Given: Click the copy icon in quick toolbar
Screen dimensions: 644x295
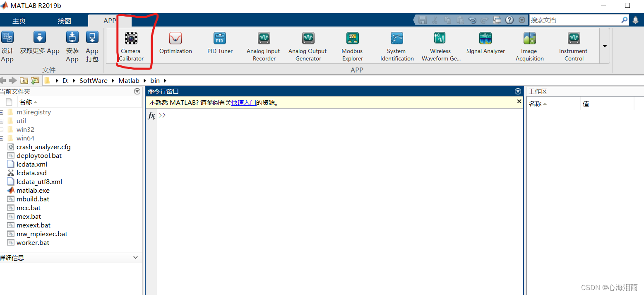Looking at the screenshot, I should point(447,20).
